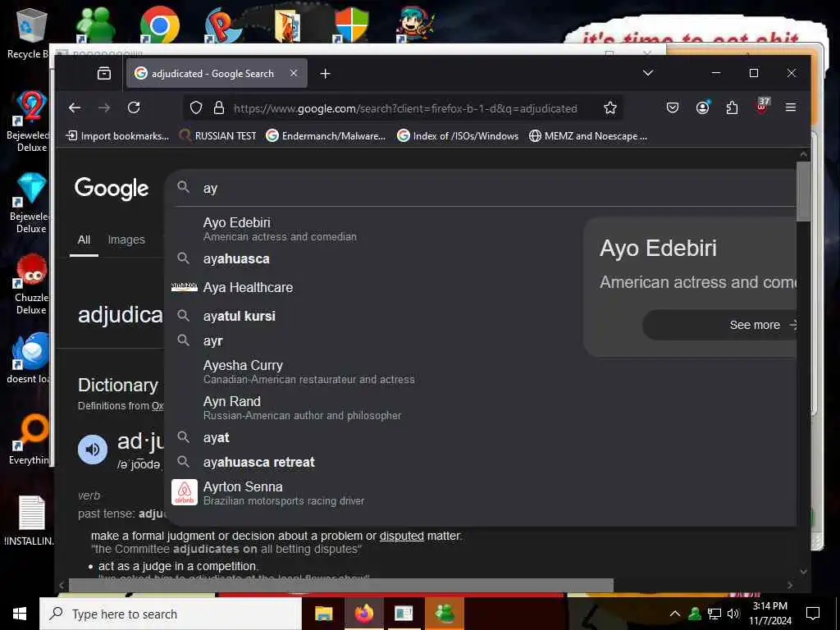The width and height of the screenshot is (840, 630).
Task: Click the taskbar 'Type here to search' box
Action: (171, 614)
